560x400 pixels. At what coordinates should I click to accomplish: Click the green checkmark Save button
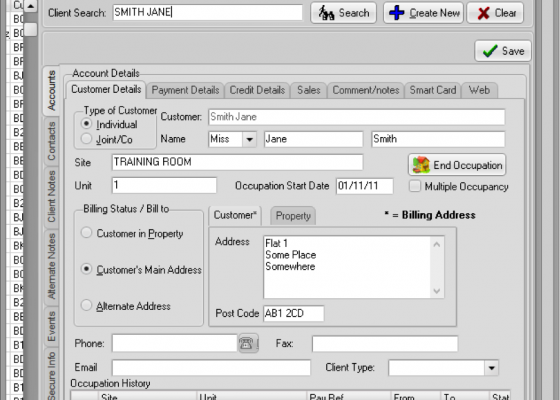point(502,51)
